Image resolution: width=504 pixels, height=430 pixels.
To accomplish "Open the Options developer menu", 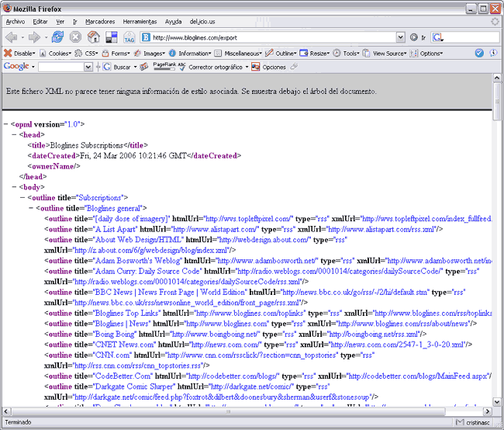I will (x=426, y=53).
